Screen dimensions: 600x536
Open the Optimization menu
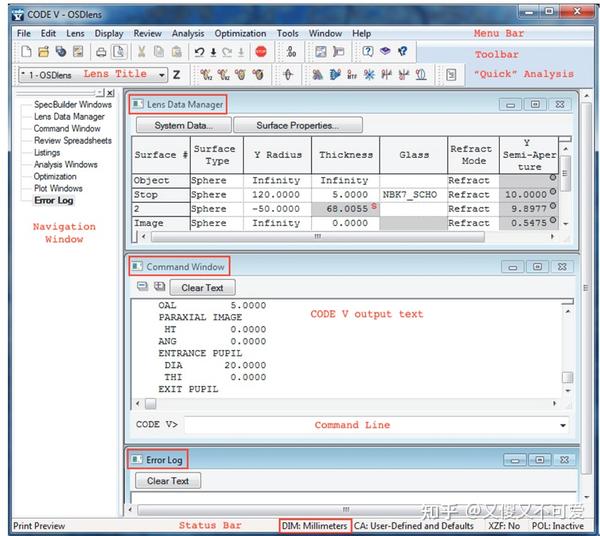(240, 33)
